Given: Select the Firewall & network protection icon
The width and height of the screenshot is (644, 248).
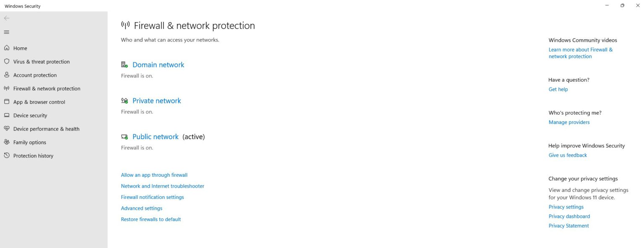Looking at the screenshot, I should (x=7, y=88).
